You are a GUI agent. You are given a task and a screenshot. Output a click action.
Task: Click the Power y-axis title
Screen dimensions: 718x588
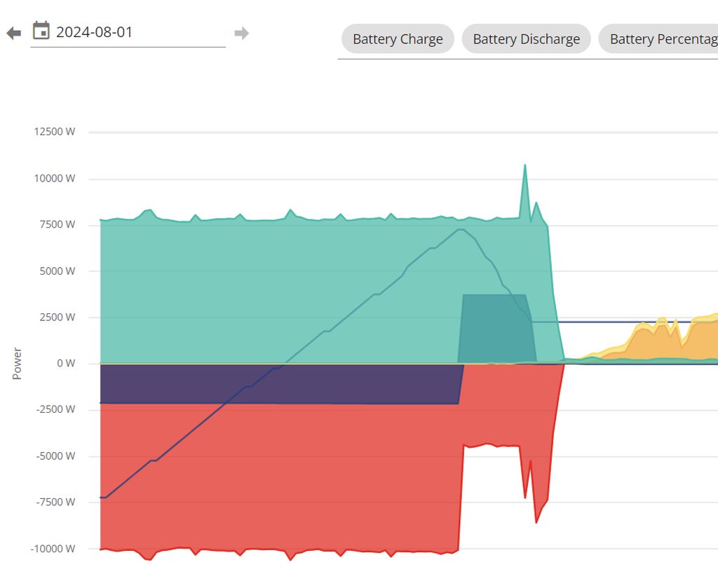pyautogui.click(x=17, y=364)
